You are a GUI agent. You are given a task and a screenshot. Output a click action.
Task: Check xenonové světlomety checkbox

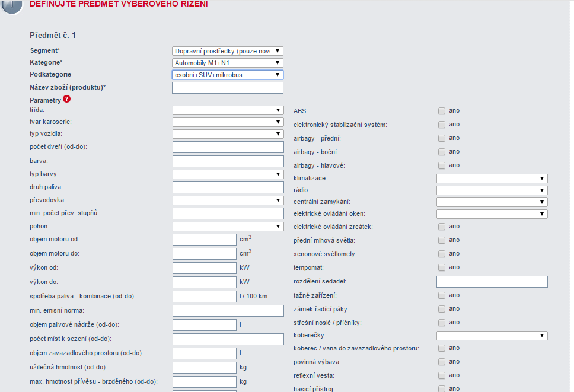[x=442, y=254]
